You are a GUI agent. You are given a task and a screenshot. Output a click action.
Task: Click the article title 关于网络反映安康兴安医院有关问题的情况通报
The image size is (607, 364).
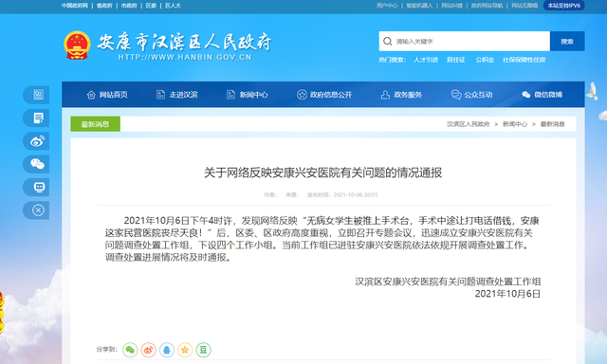322,173
